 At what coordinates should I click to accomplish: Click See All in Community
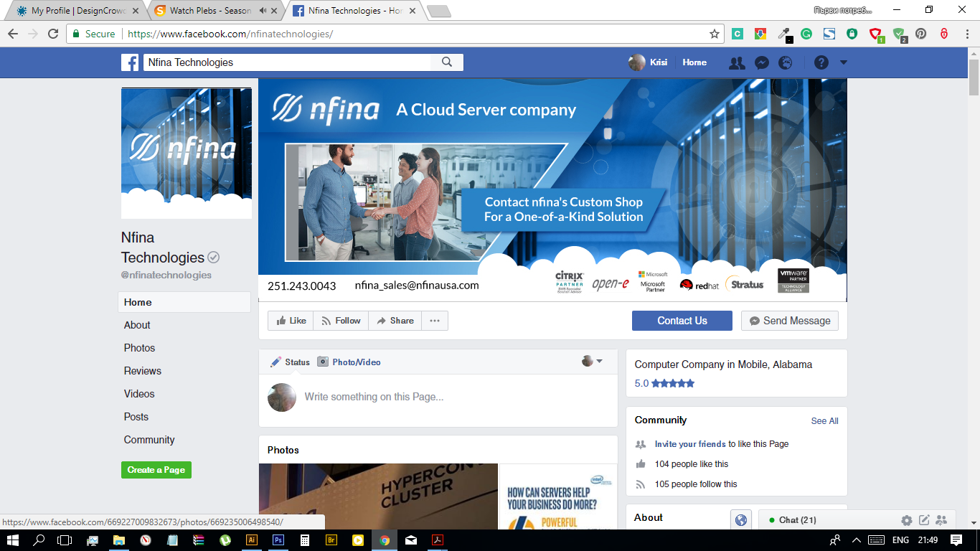[825, 421]
